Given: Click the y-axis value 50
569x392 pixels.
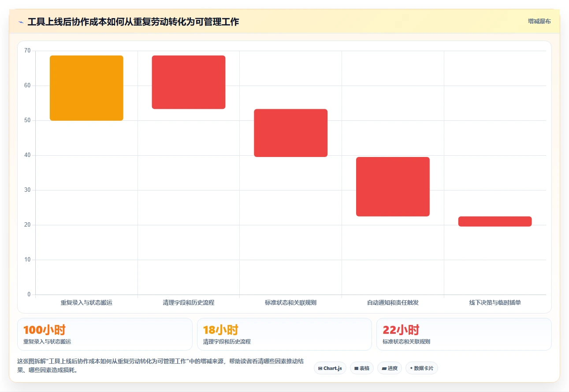Looking at the screenshot, I should [x=27, y=120].
